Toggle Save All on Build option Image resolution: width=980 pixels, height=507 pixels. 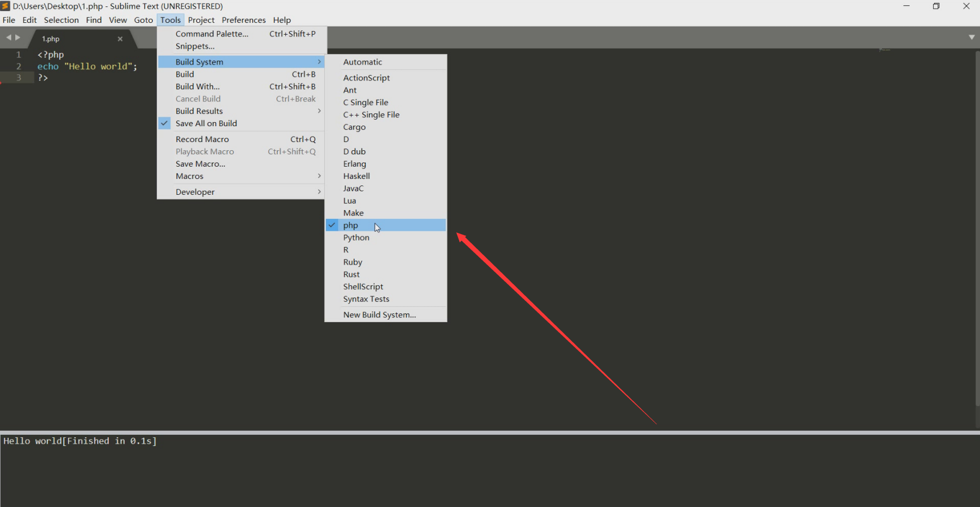coord(241,123)
